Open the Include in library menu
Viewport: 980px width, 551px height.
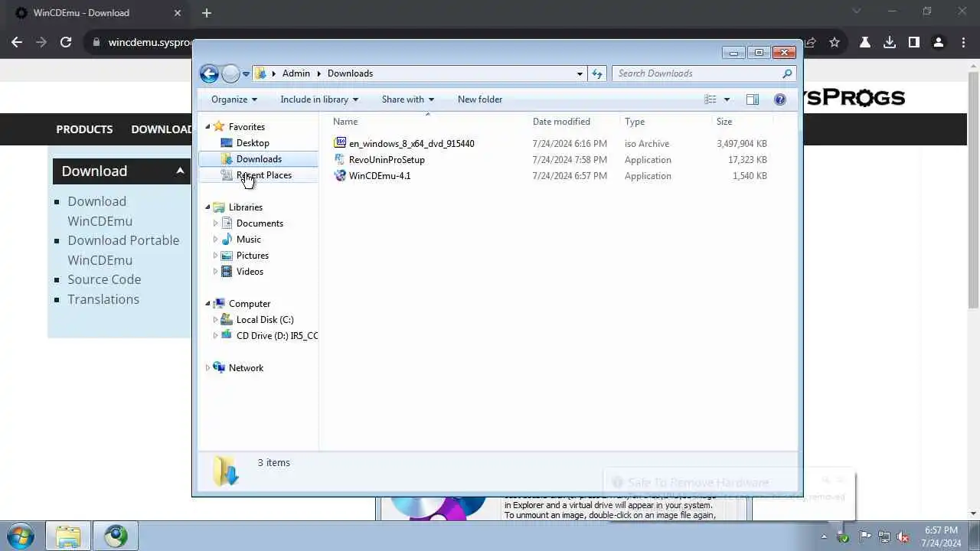pyautogui.click(x=319, y=99)
